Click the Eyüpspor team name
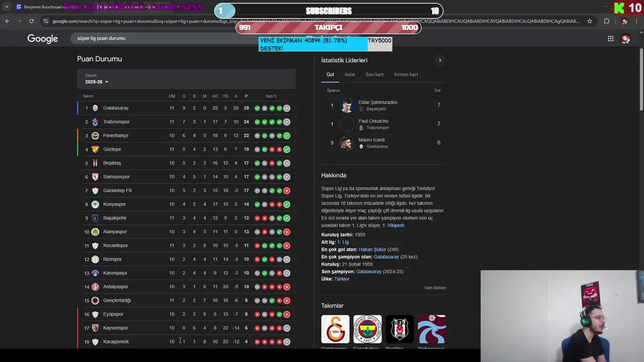 pyautogui.click(x=113, y=314)
